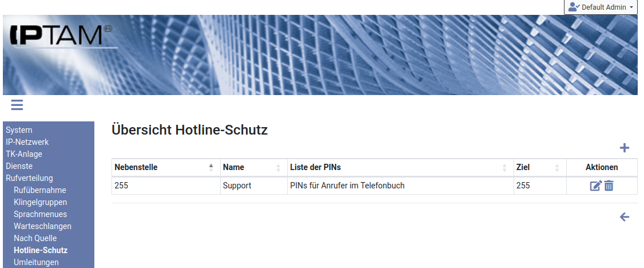Sort by Liste der PINs column
644x268 pixels.
point(400,167)
